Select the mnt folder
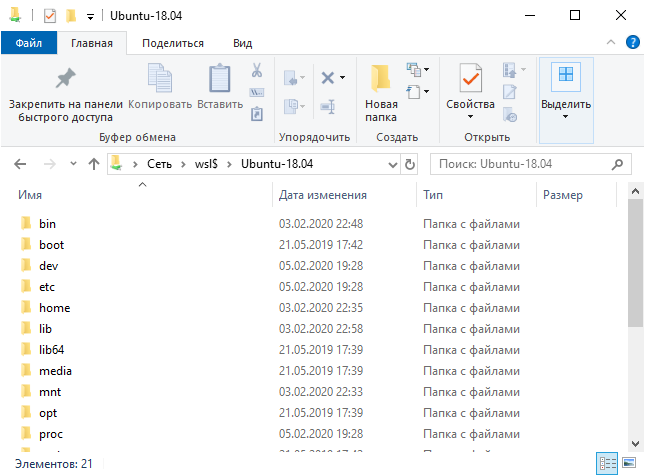645x476 pixels. point(50,392)
